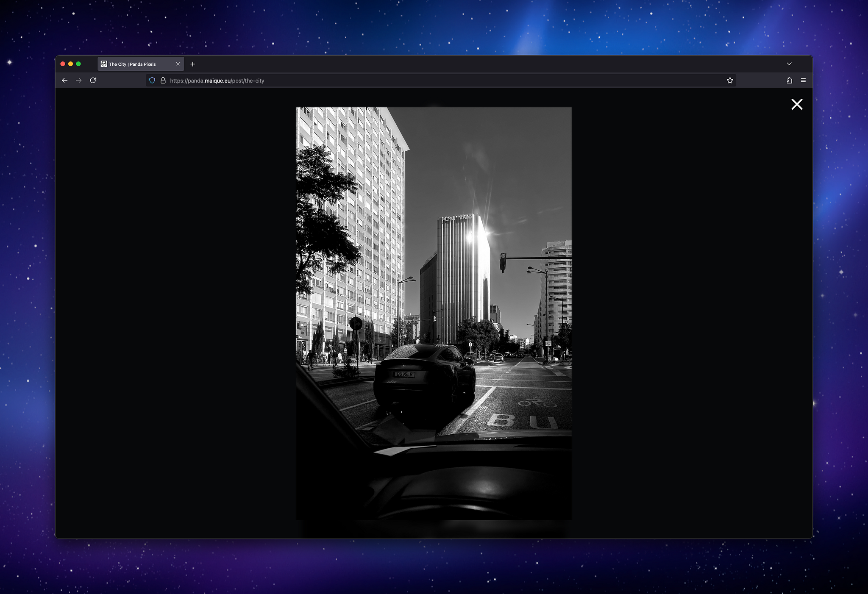868x594 pixels.
Task: Bookmark this page with the star
Action: (730, 80)
